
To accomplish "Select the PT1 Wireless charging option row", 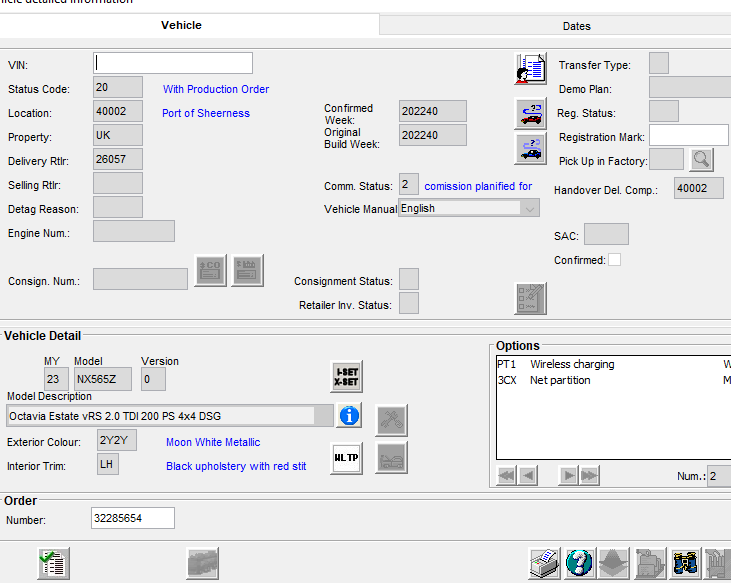I will pyautogui.click(x=614, y=364).
